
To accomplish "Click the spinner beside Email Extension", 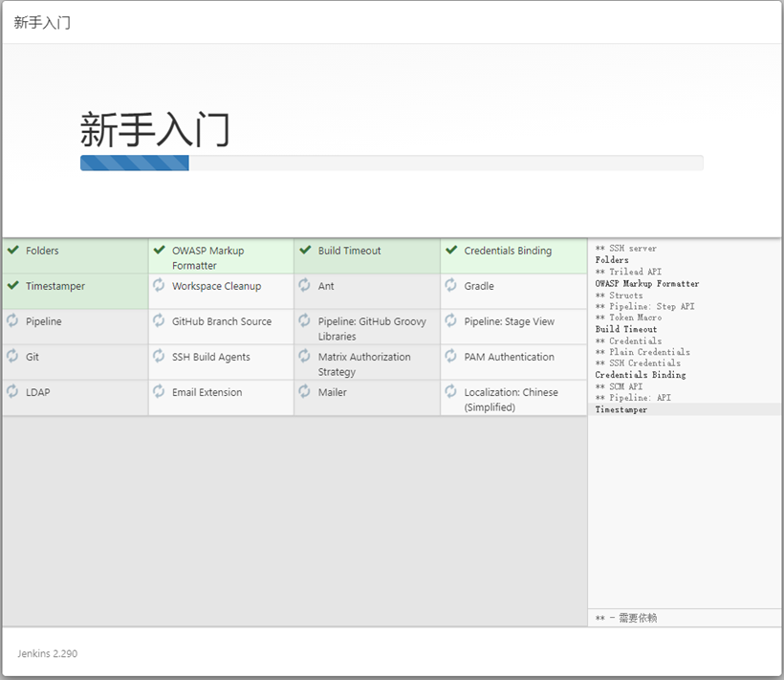I will [159, 391].
